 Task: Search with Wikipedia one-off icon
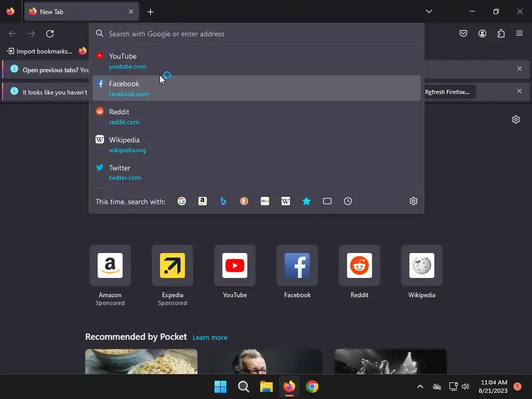click(x=286, y=201)
